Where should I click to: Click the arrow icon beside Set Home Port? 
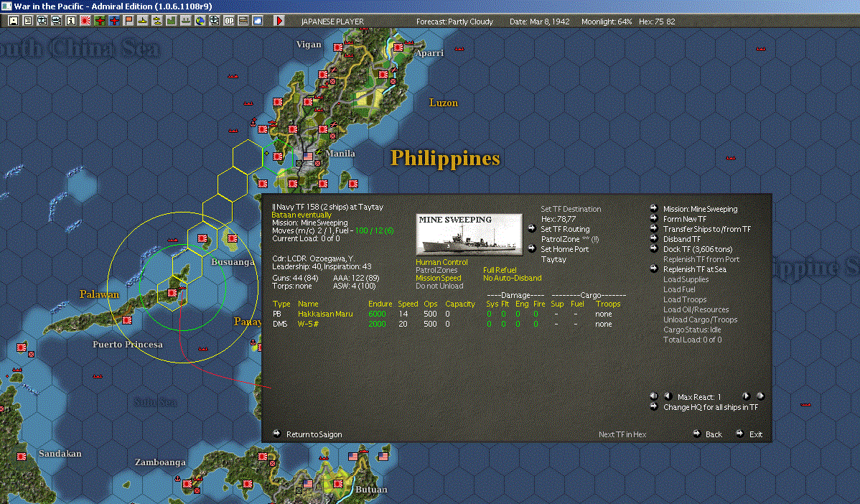pyautogui.click(x=531, y=248)
